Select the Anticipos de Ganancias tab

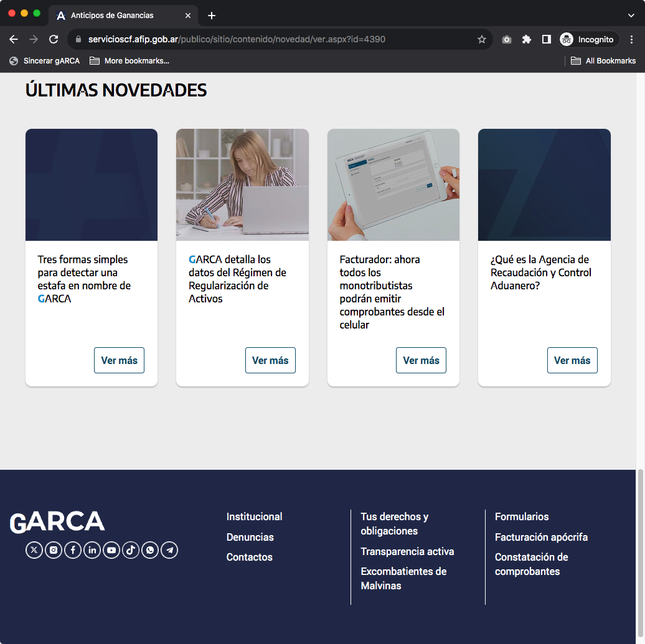(x=123, y=16)
